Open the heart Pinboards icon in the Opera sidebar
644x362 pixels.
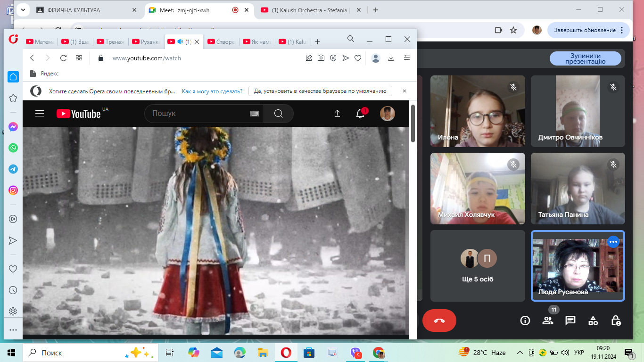[x=13, y=269]
